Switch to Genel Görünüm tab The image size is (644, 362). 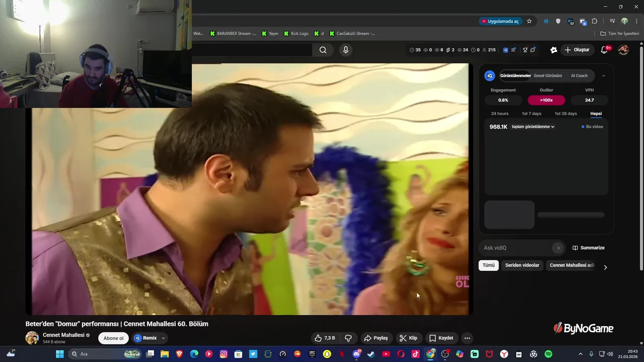(548, 75)
